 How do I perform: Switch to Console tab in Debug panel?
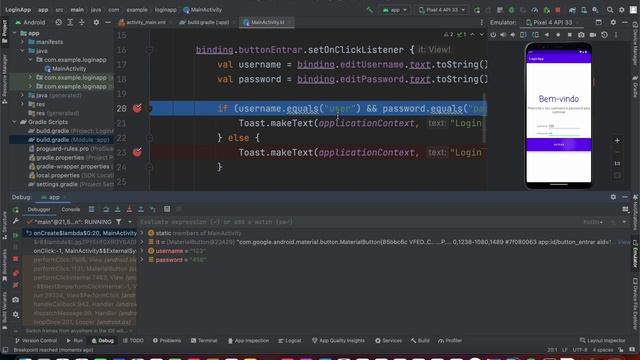click(71, 209)
